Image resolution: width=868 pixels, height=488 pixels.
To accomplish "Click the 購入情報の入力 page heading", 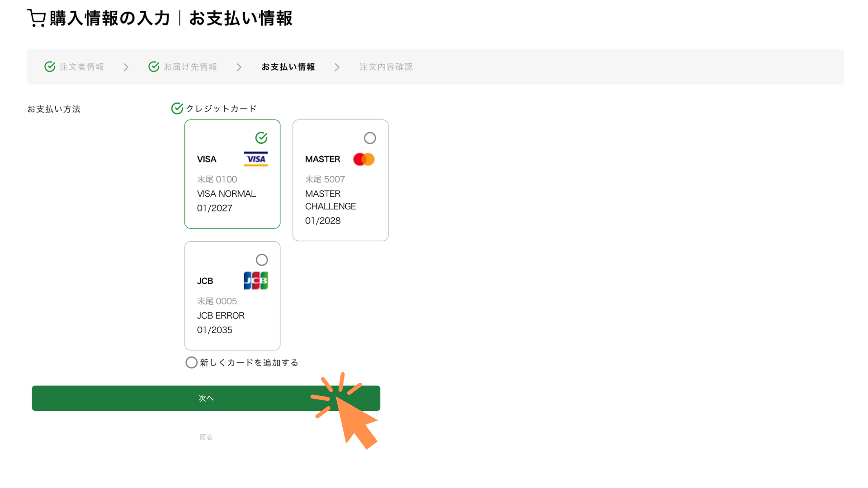I will click(110, 18).
